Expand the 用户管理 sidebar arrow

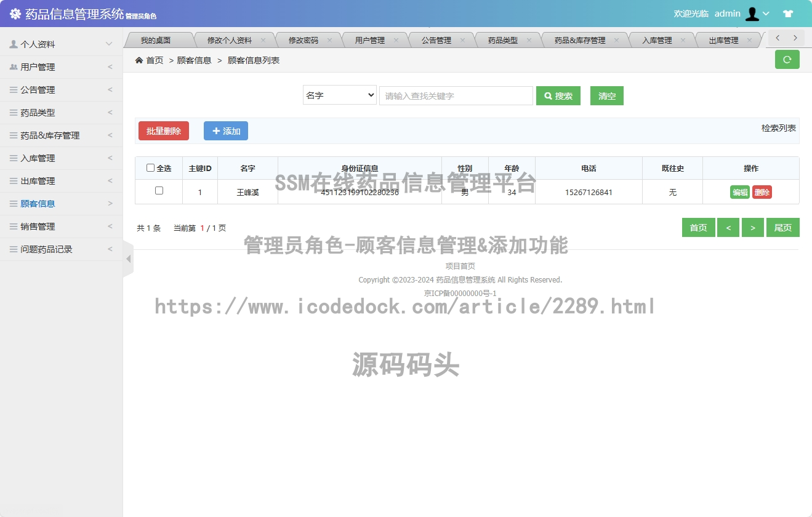tap(110, 67)
